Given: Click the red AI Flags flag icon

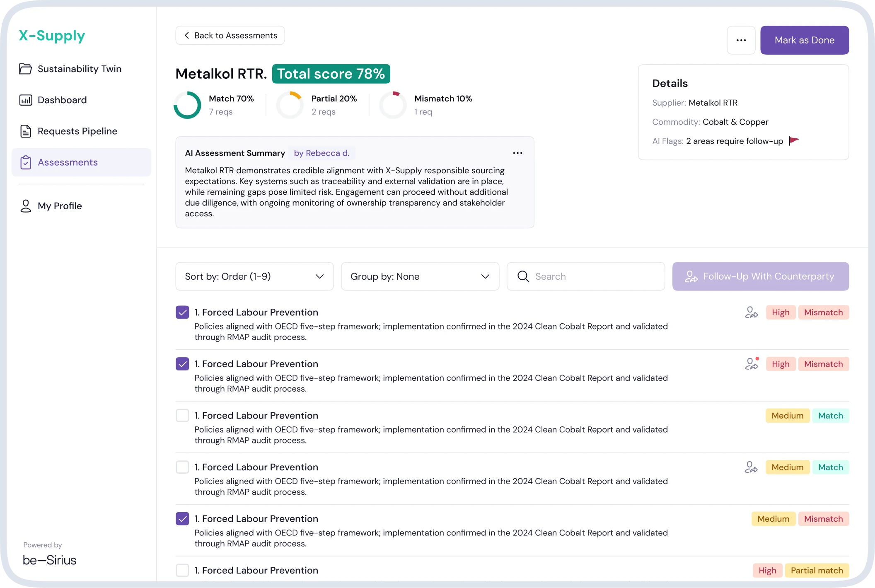Looking at the screenshot, I should [793, 141].
